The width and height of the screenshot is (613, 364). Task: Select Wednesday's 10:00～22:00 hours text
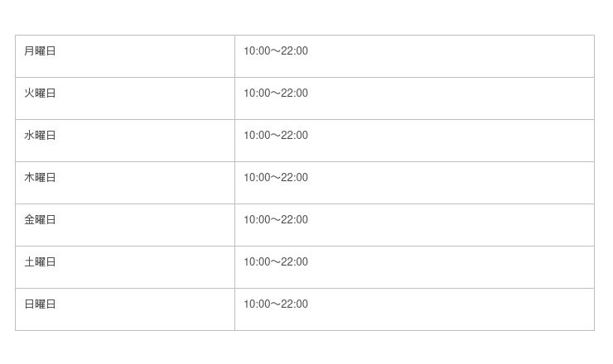(x=276, y=135)
